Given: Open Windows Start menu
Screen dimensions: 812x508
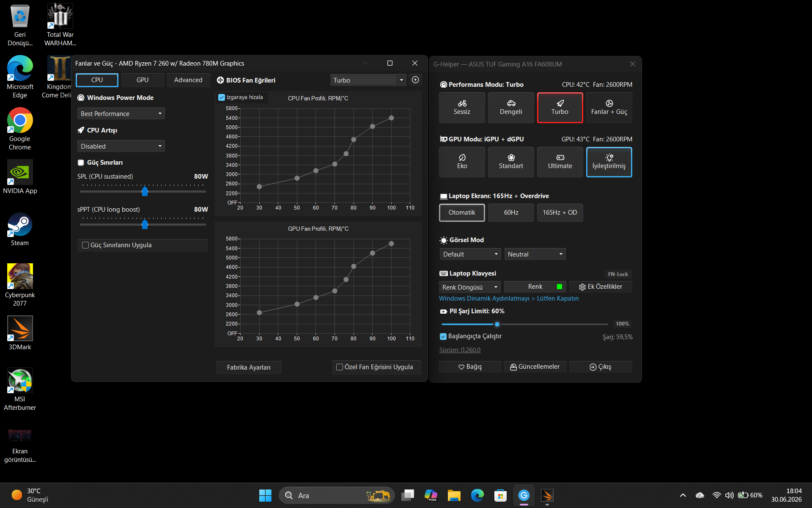Looking at the screenshot, I should coord(265,495).
